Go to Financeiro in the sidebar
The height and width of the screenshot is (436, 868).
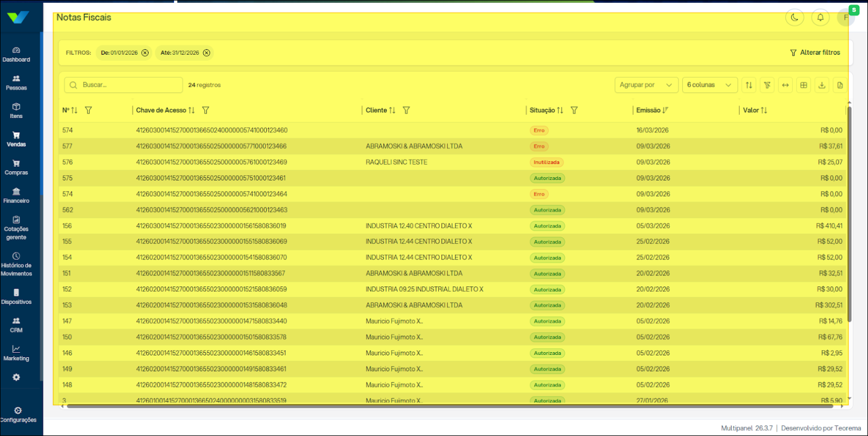16,195
